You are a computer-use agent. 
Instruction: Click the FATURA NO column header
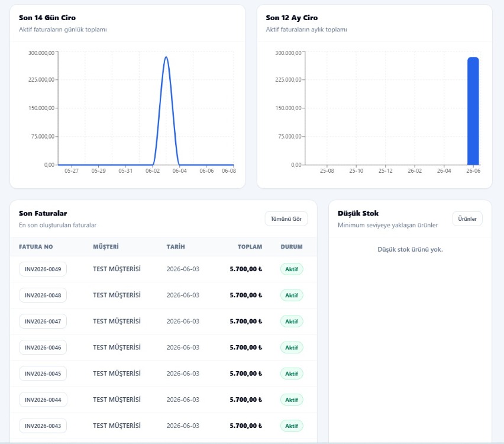[35, 247]
